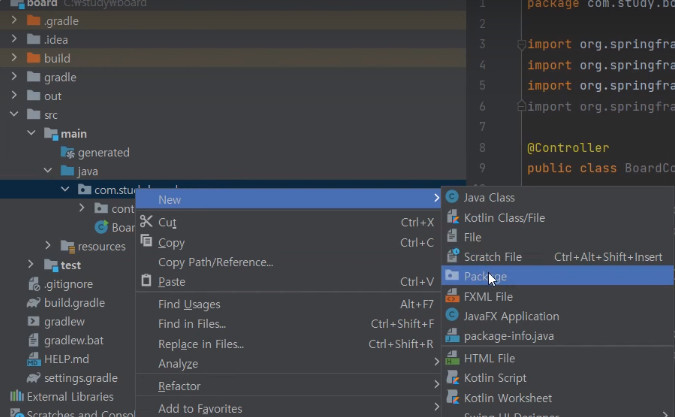Image resolution: width=675 pixels, height=417 pixels.
Task: Click the build.gradle elephant icon
Action: coord(34,303)
